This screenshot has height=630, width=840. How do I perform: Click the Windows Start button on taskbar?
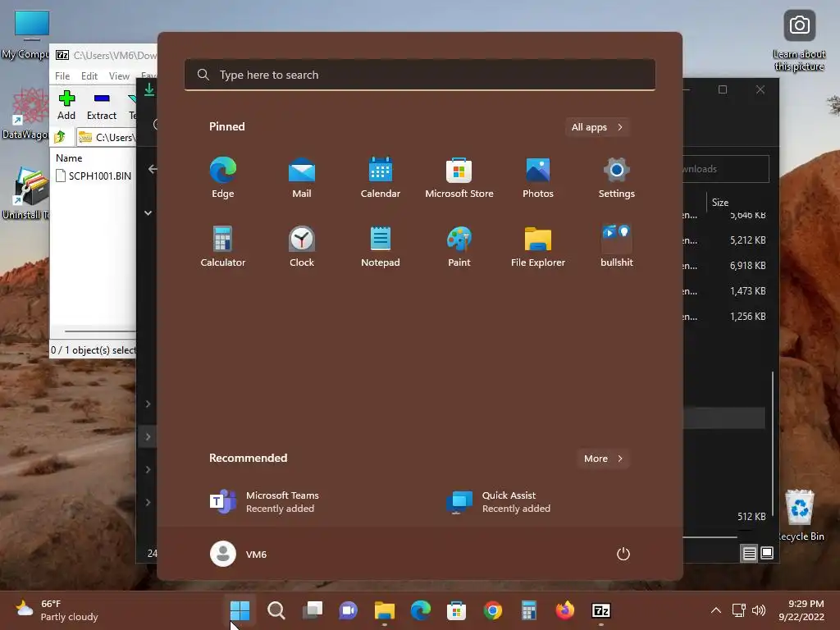tap(240, 610)
